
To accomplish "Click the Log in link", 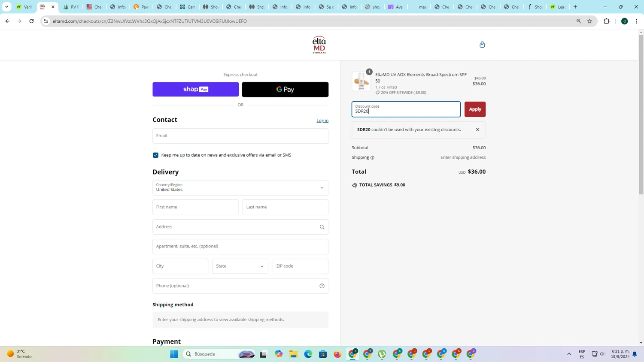I will click(322, 121).
